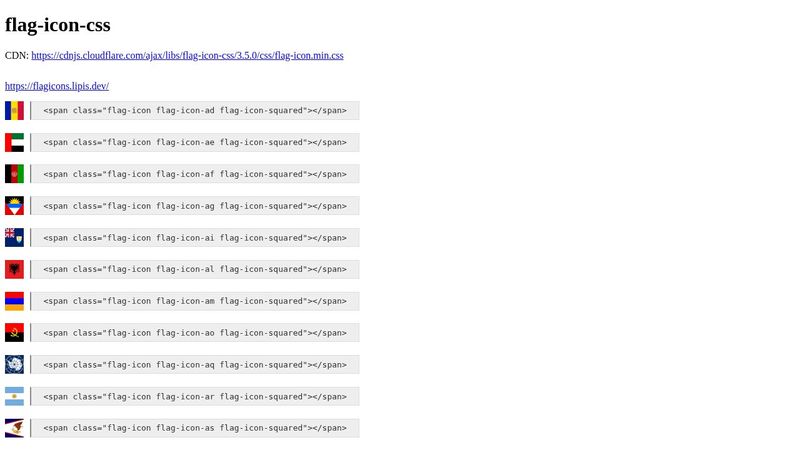Click the Albania flag icon
Screen dimensions: 800x450
click(x=14, y=269)
